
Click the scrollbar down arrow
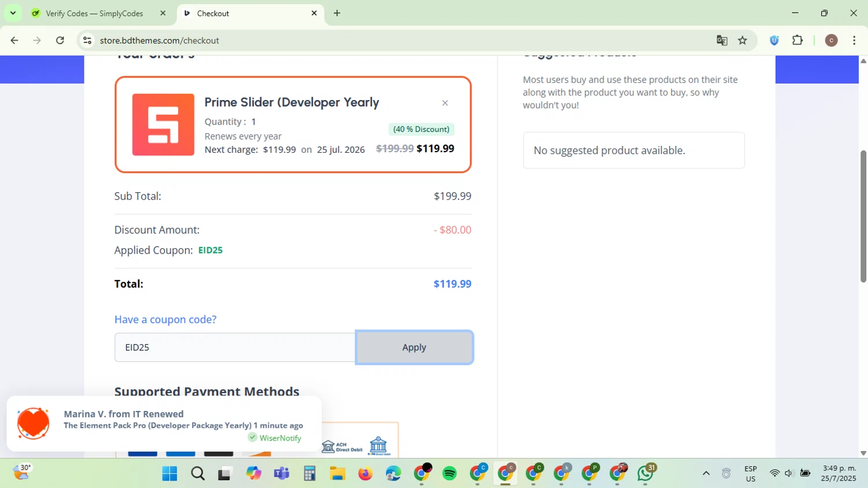click(863, 453)
